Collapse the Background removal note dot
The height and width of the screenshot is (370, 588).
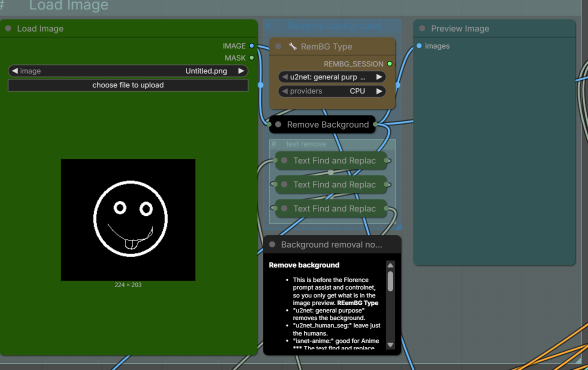click(x=272, y=244)
